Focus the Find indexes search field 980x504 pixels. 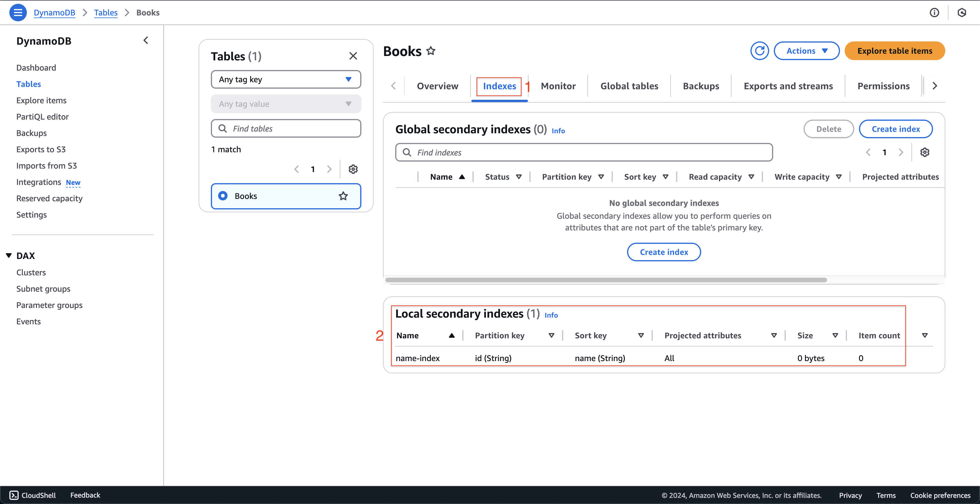pos(584,152)
